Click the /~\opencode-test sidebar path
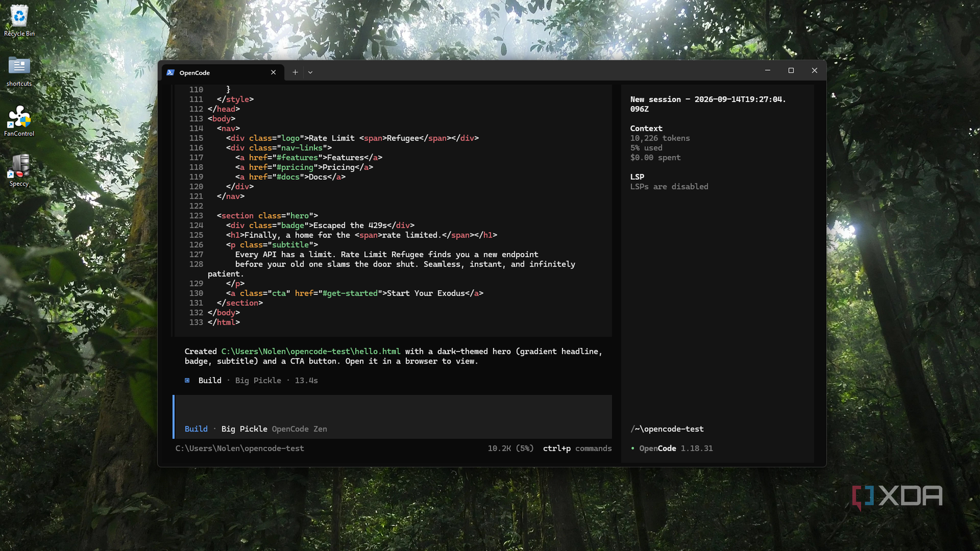This screenshot has height=551, width=980. click(666, 429)
